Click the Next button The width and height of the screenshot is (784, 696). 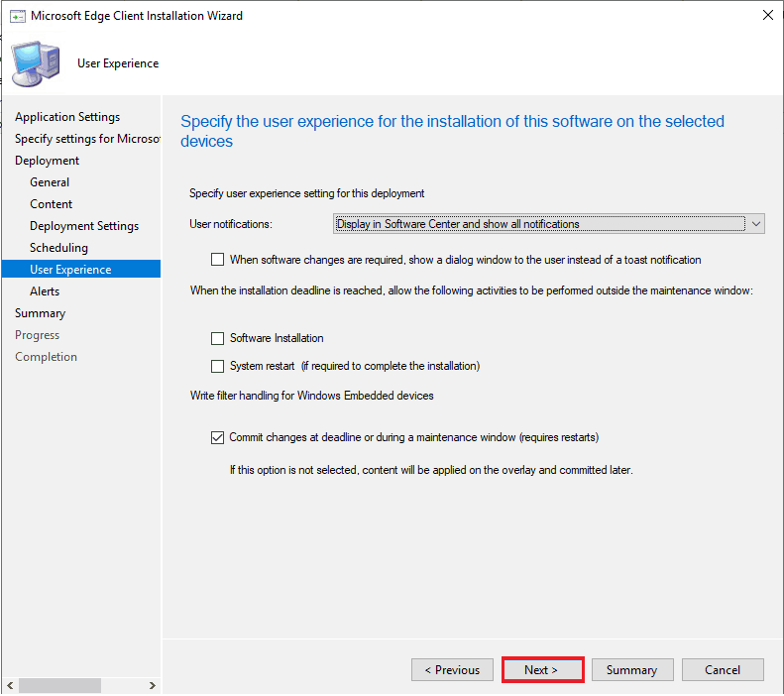542,670
